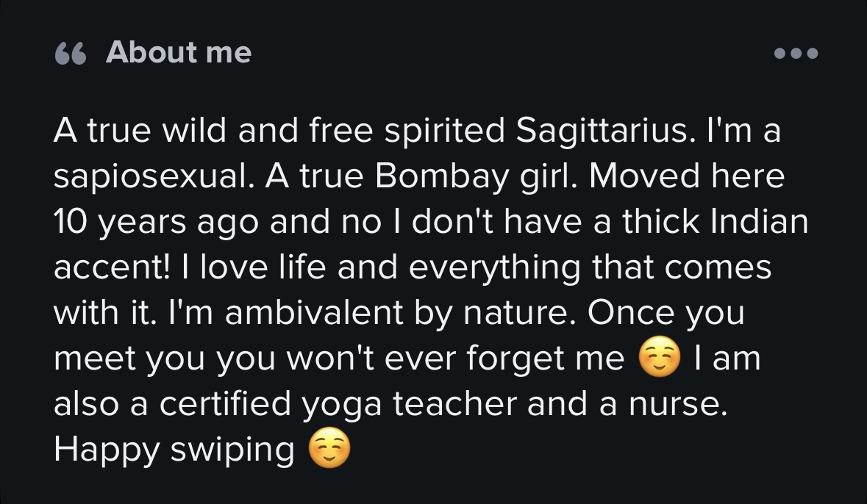This screenshot has width=867, height=504.
Task: Open the three-dot more options menu
Action: coord(796,53)
